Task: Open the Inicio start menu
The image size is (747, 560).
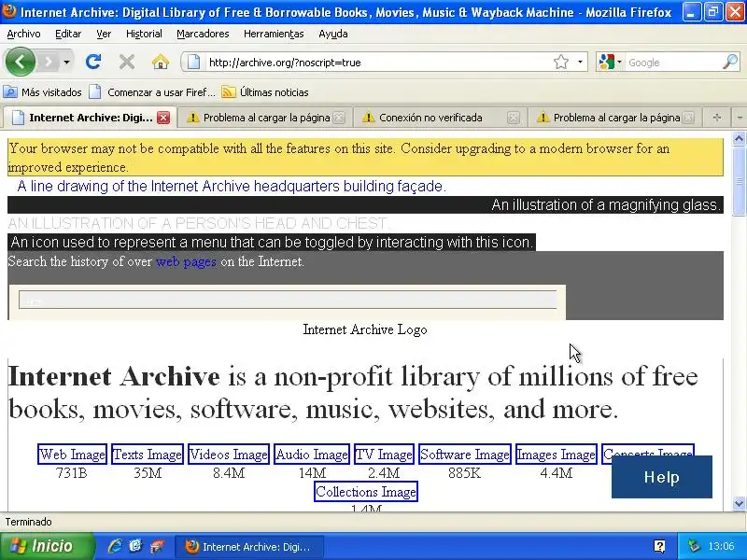Action: [x=47, y=546]
